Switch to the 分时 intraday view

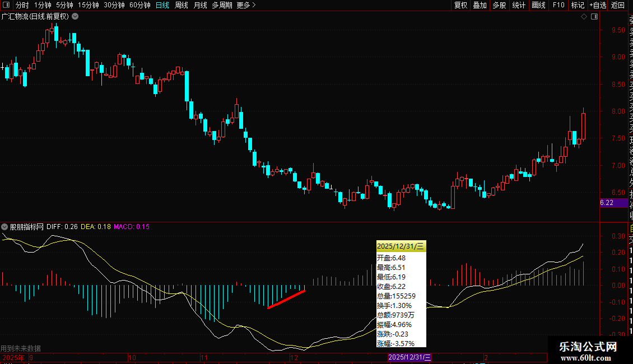[22, 5]
